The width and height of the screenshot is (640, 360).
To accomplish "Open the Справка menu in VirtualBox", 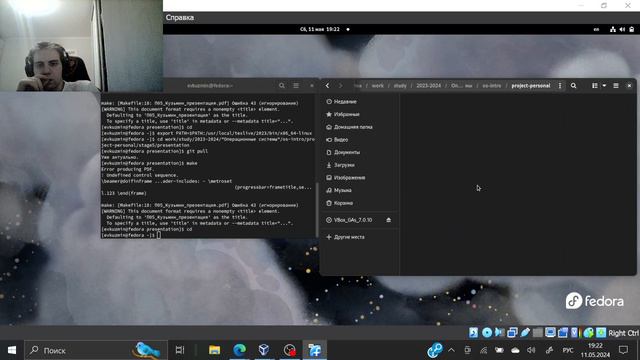I will point(180,18).
